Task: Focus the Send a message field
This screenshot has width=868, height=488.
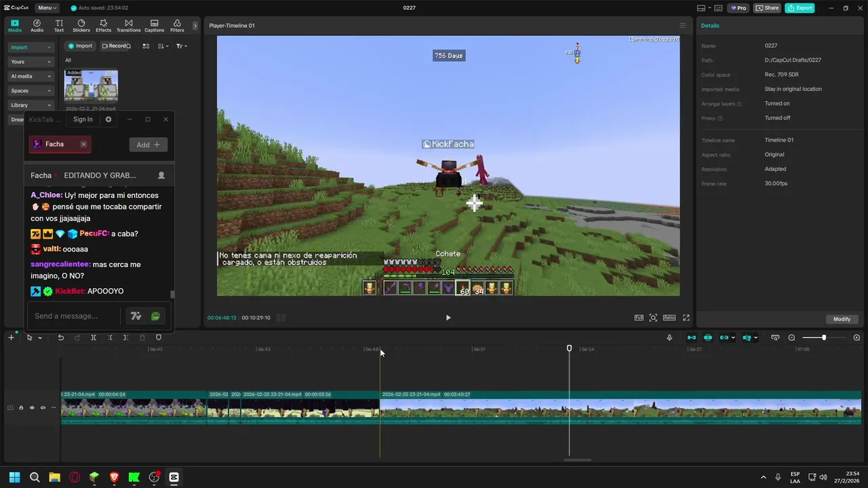Action: [x=75, y=316]
